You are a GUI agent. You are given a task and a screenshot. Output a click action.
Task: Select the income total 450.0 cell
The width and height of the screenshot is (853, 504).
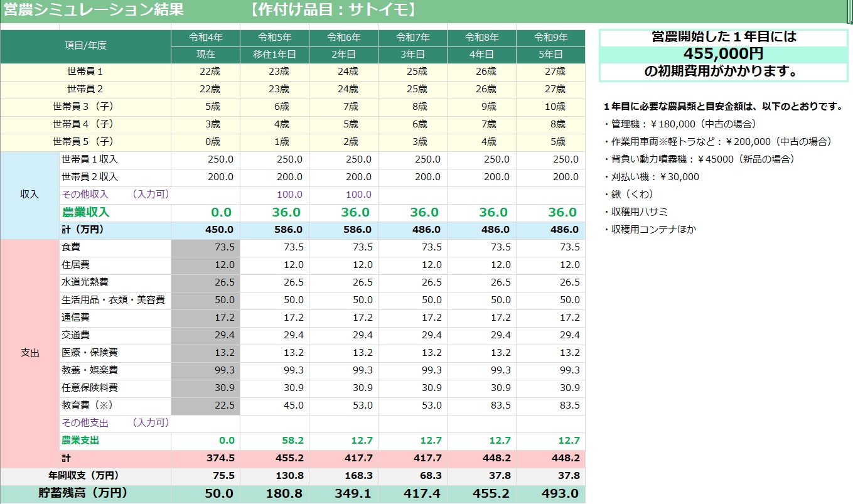[x=205, y=230]
